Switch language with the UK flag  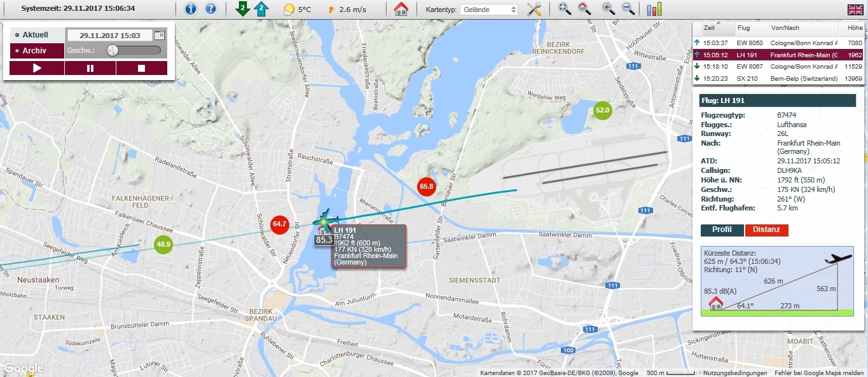tap(855, 9)
